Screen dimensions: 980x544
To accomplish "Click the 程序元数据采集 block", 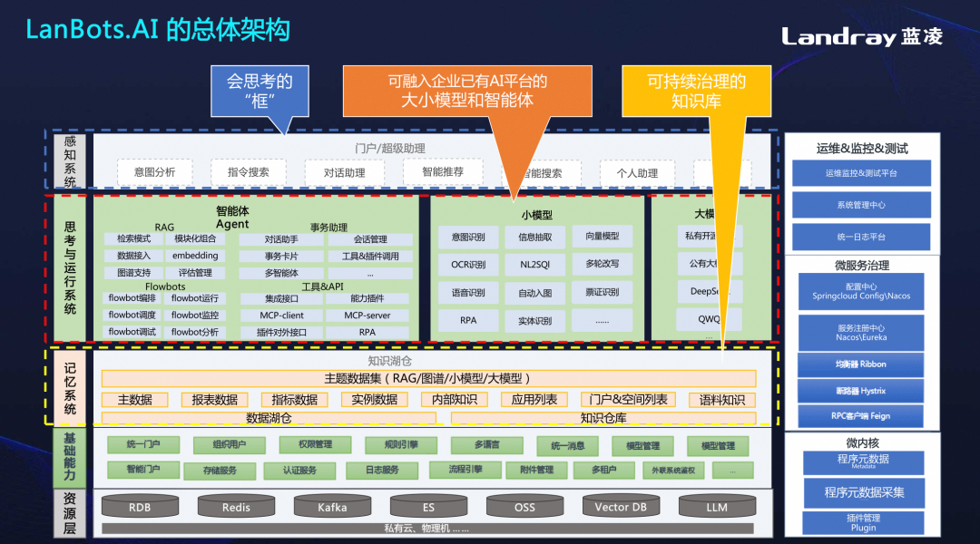I will pos(864,492).
